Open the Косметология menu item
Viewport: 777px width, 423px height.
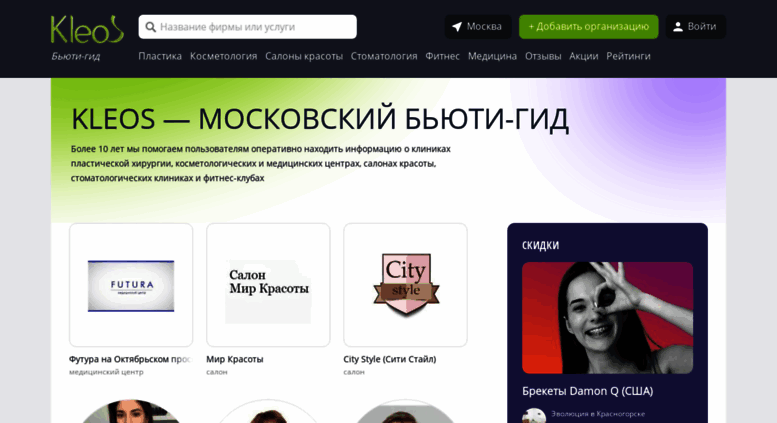(x=223, y=56)
